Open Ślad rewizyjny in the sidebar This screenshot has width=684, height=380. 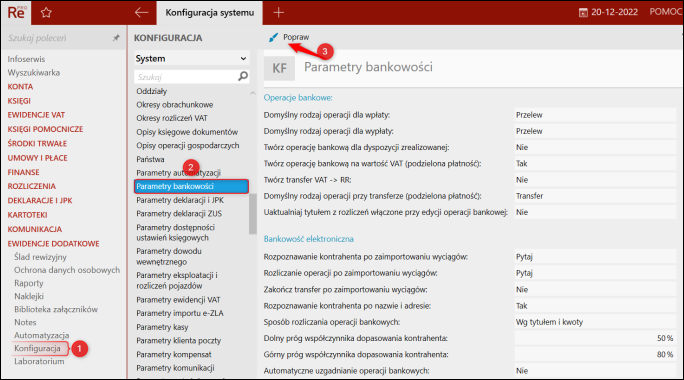[x=40, y=257]
